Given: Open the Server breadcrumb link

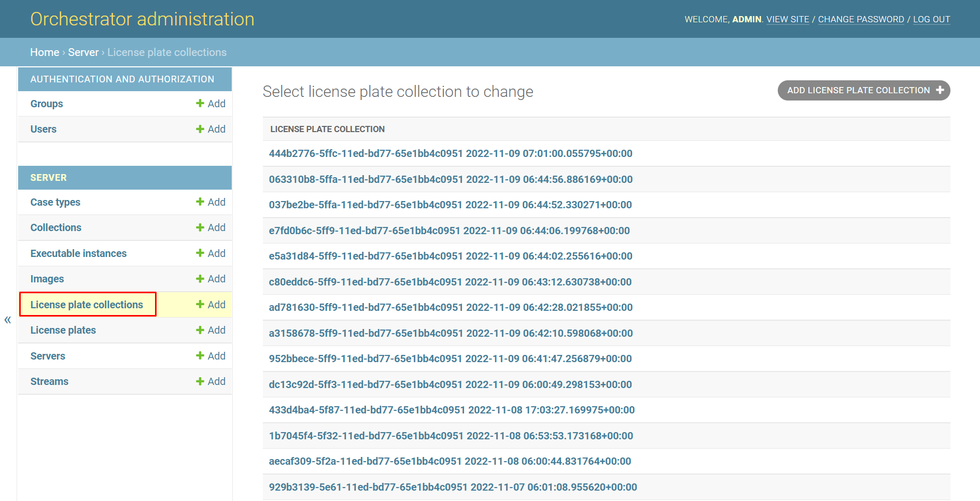Looking at the screenshot, I should click(x=83, y=52).
